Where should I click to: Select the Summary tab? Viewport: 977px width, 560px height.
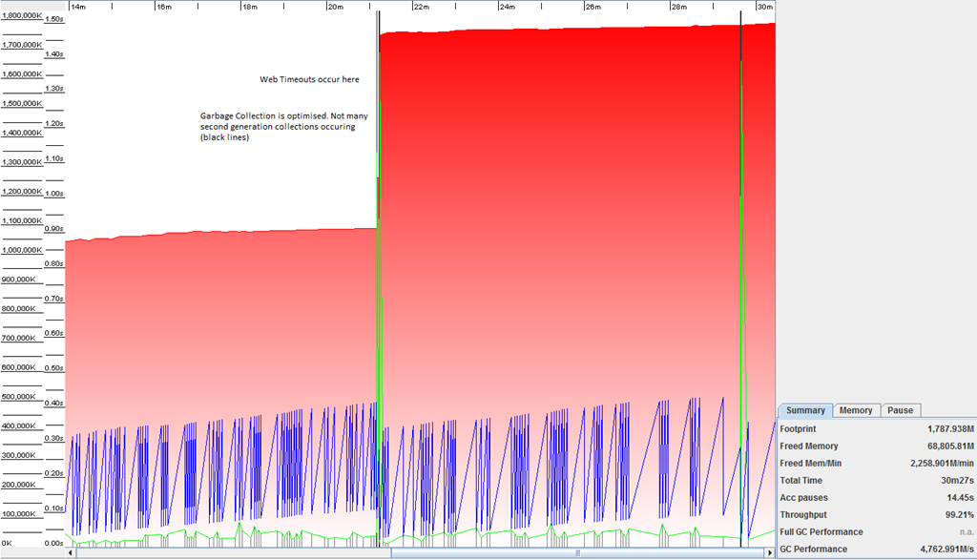coord(805,410)
